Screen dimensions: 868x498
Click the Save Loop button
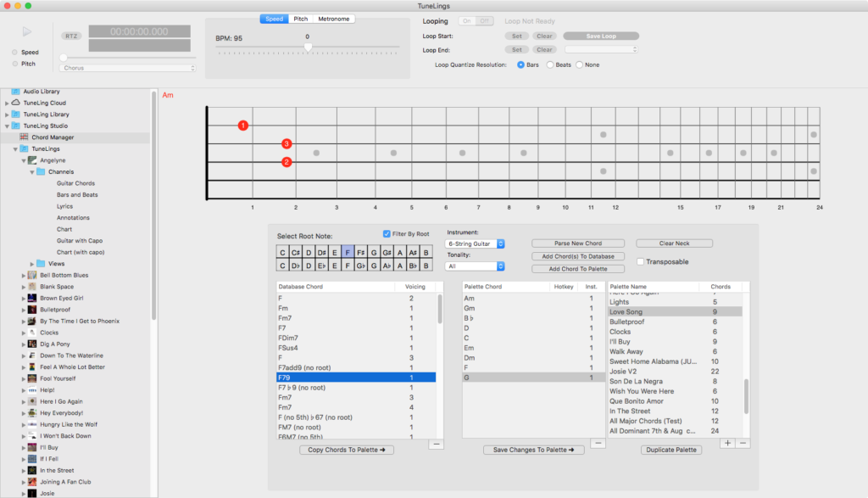click(x=601, y=36)
